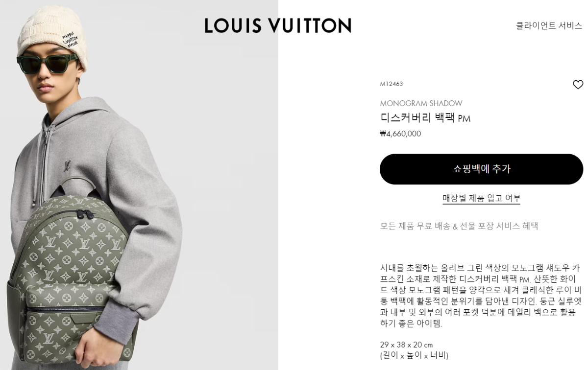Click the Korean product description paragraph
588x370 pixels.
481,296
